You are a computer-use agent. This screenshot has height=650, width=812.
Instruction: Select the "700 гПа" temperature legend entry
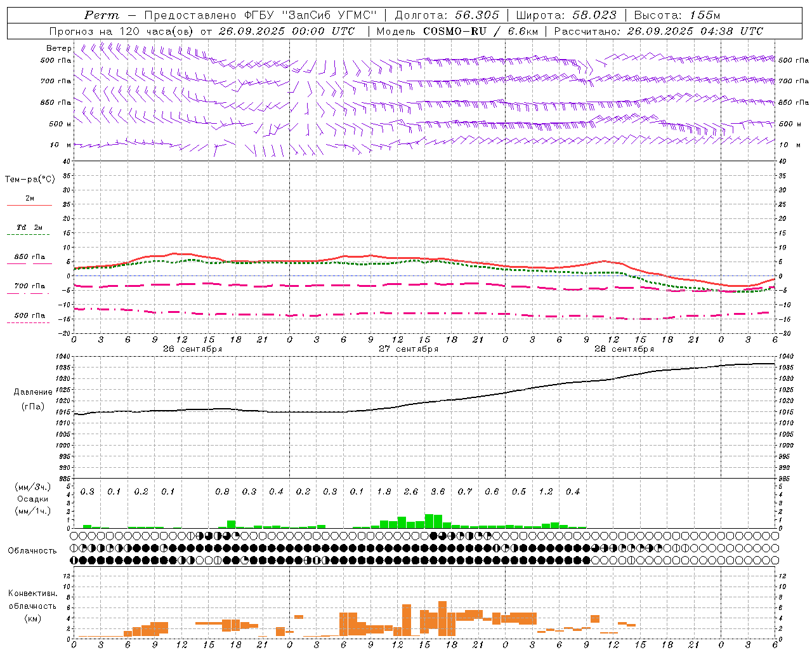point(29,286)
